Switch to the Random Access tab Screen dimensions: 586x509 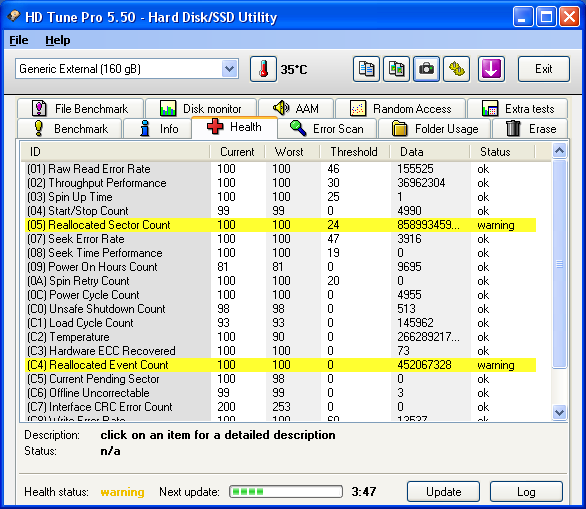coord(401,109)
